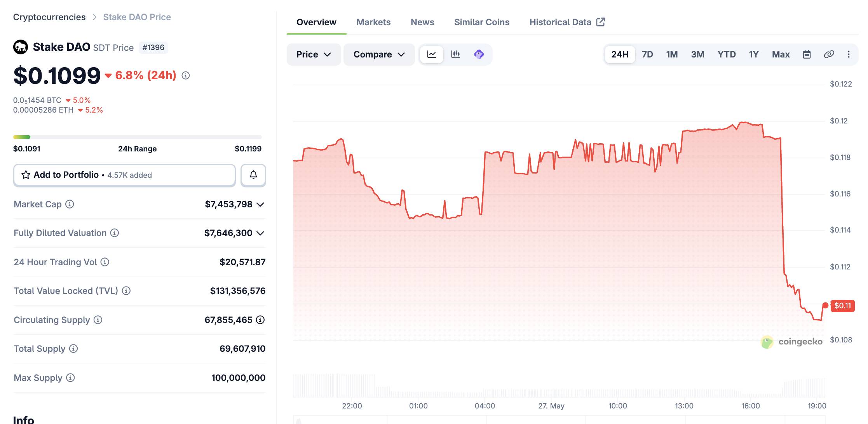Screen dimensions: 868x424
Task: Click Stake DAO Price breadcrumb
Action: [137, 17]
